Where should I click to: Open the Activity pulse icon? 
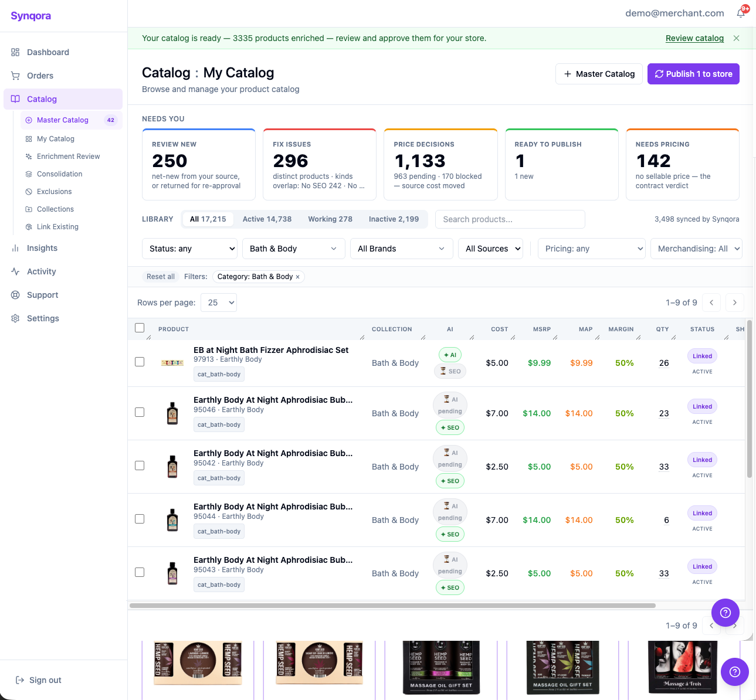[x=15, y=271]
